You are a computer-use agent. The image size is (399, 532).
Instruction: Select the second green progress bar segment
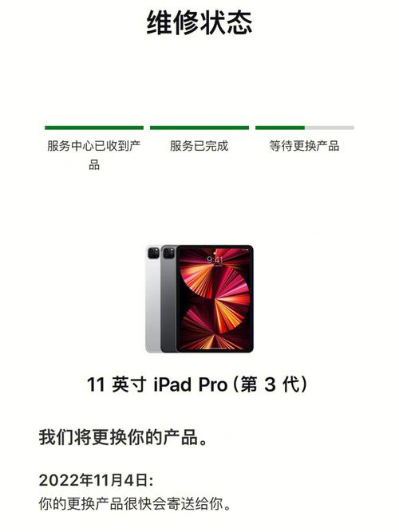[199, 128]
